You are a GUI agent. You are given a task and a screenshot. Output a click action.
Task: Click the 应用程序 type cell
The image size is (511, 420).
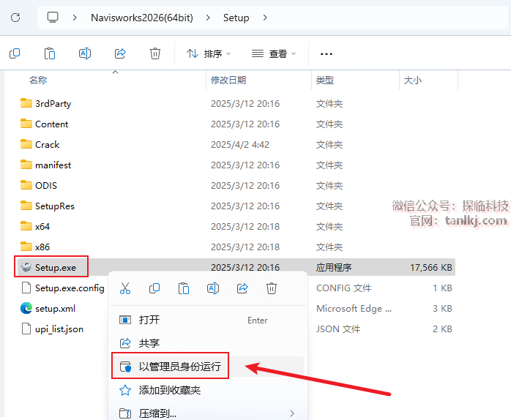[x=334, y=268]
